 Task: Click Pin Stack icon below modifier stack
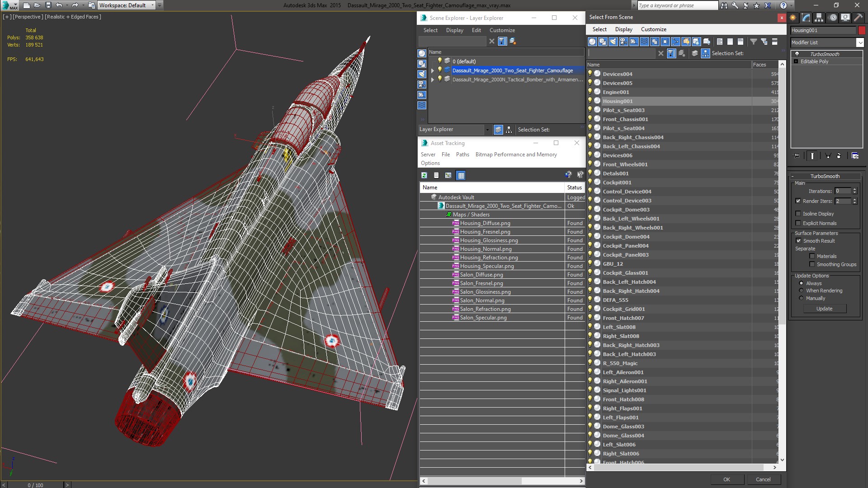click(797, 155)
